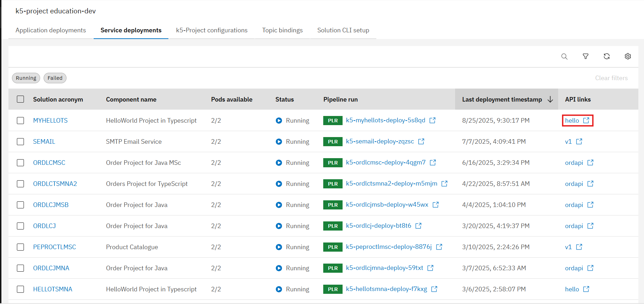Click Running status icon for ORDLCJ row
Viewport: 644px width, 304px height.
pyautogui.click(x=279, y=226)
